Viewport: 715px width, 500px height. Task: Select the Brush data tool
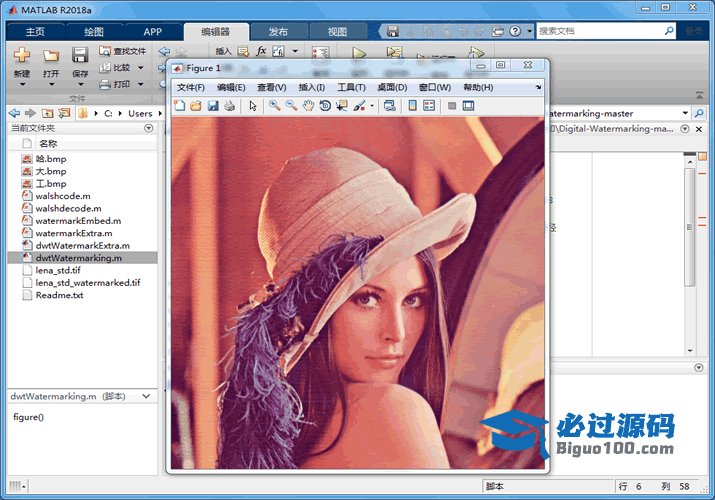(x=359, y=106)
